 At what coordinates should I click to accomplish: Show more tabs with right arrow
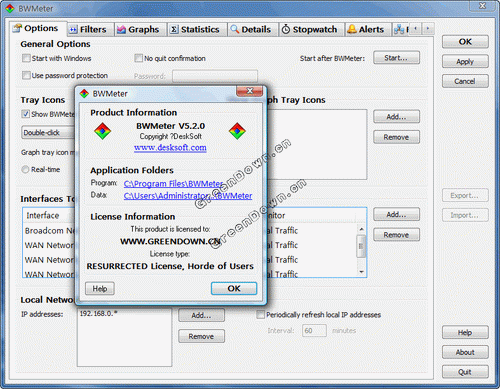(x=428, y=29)
